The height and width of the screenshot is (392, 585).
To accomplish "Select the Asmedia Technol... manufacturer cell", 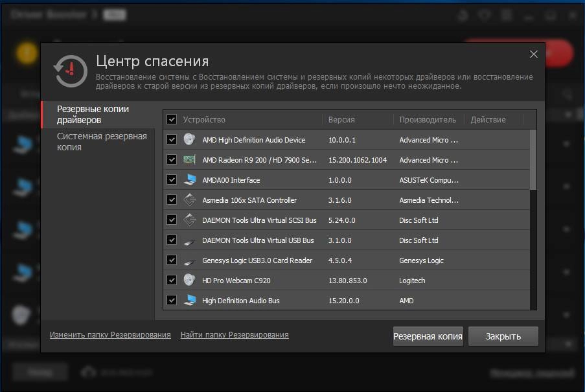I will point(429,200).
